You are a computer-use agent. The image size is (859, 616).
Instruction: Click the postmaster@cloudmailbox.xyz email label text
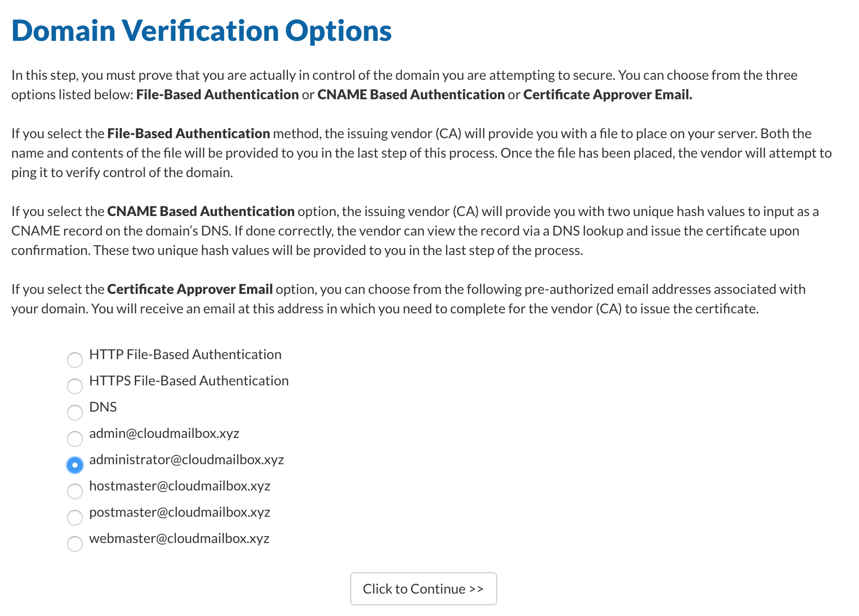click(179, 512)
